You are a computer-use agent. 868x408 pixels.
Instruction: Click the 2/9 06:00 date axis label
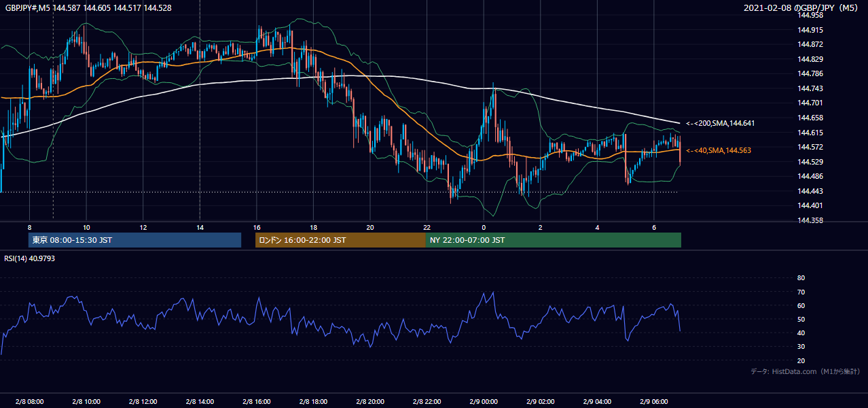point(654,401)
